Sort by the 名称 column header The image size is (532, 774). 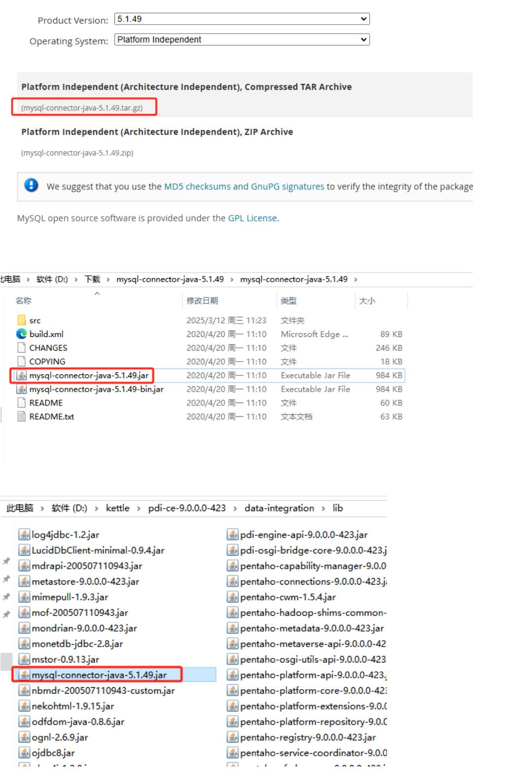click(x=23, y=300)
